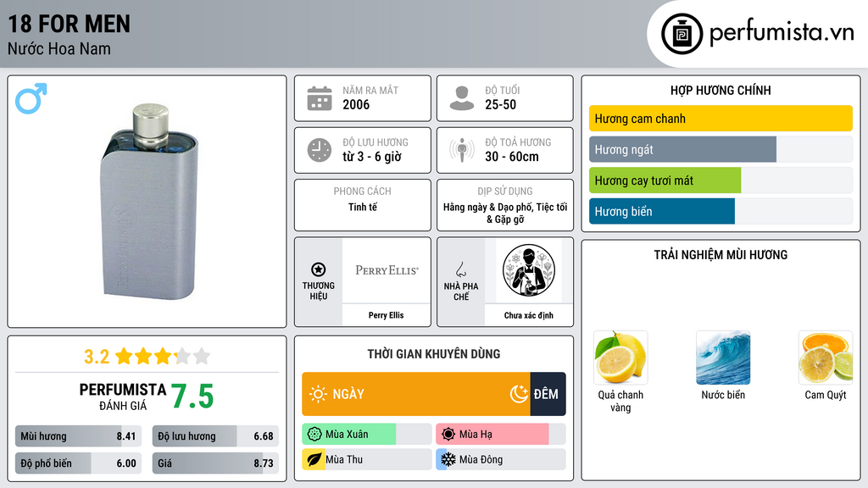Screen dimensions: 868x488
Task: Click the sun icon in the Ngày bar
Action: (x=318, y=394)
